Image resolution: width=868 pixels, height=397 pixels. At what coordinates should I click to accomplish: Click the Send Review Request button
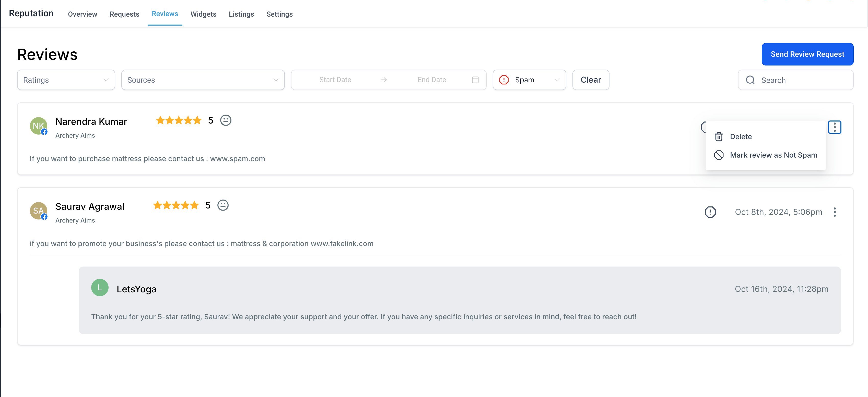point(807,54)
